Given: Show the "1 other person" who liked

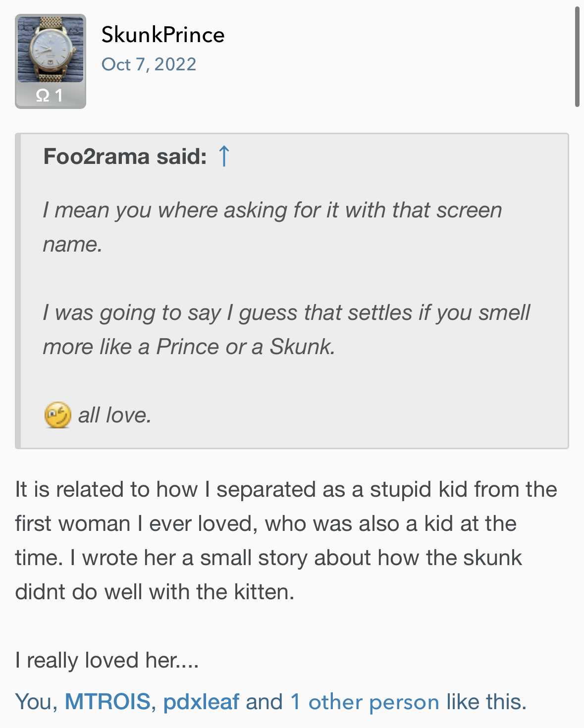Looking at the screenshot, I should (x=364, y=702).
